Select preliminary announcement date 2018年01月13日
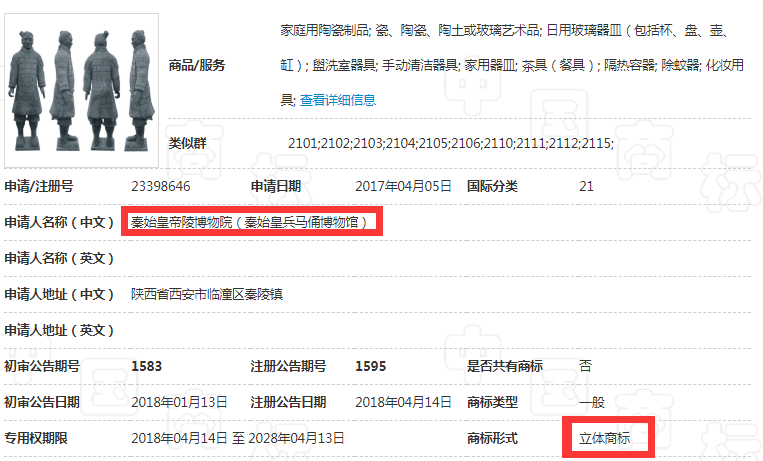This screenshot has height=461, width=763. 179,403
